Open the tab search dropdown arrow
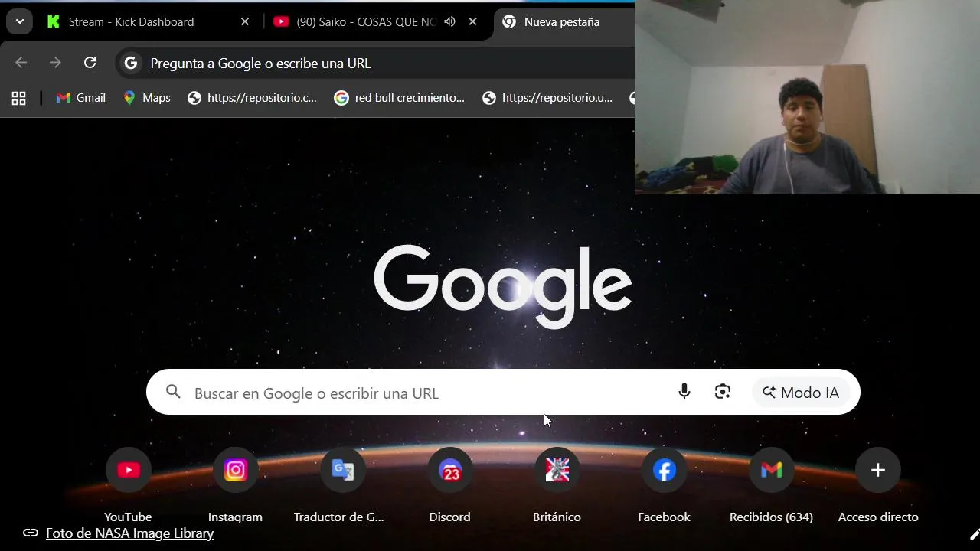 [x=19, y=21]
